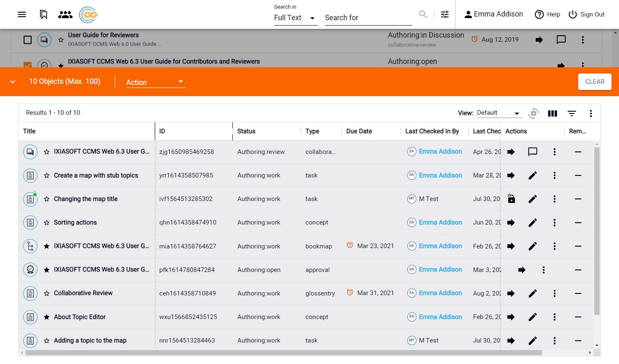Viewport: 619px width, 364px height.
Task: Click comment icon for Authoring:review row
Action: point(533,152)
